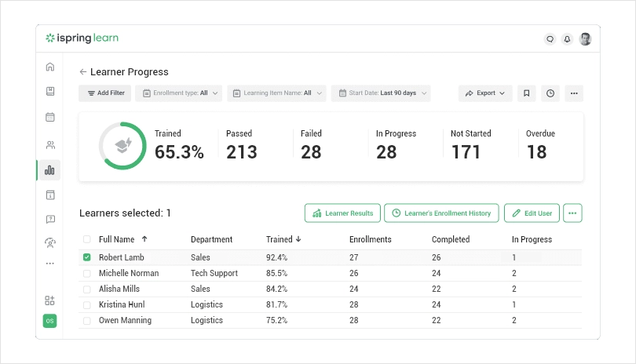Toggle the select-all checkbox beside Full Name
The image size is (636, 364).
(x=87, y=239)
